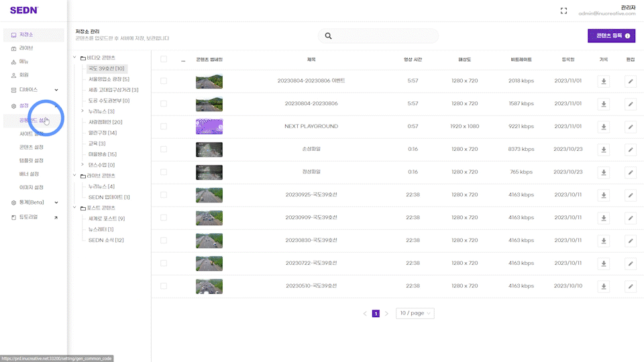Screen dimensions: 644x362
Task: Open the column options ellipsis in header
Action: click(183, 60)
